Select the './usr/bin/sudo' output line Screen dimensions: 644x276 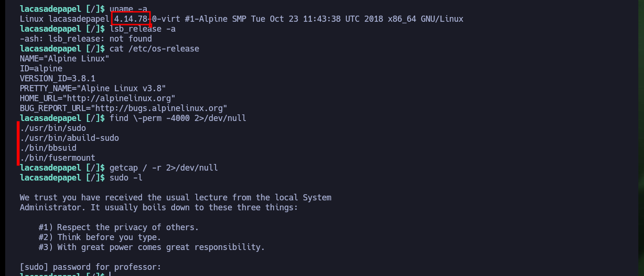click(x=53, y=128)
